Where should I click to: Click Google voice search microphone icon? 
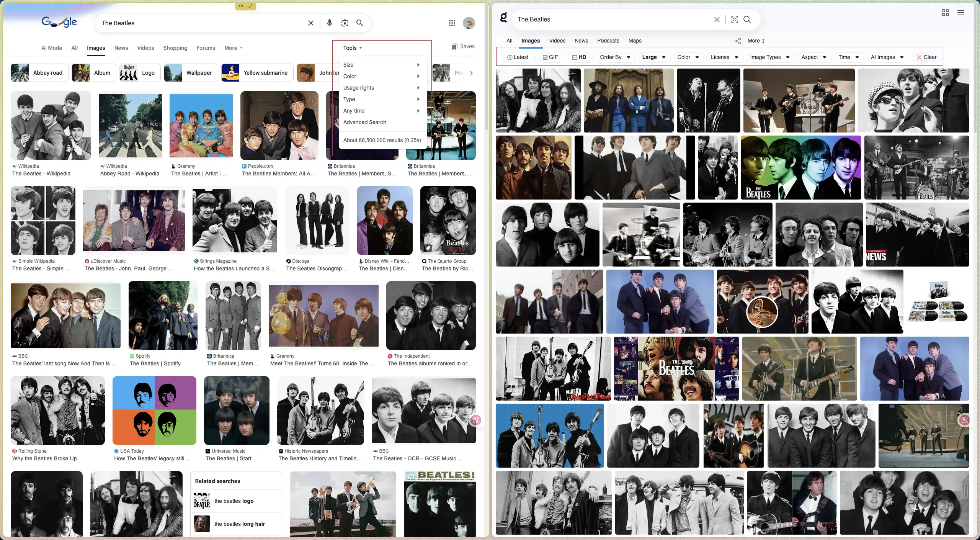(329, 23)
